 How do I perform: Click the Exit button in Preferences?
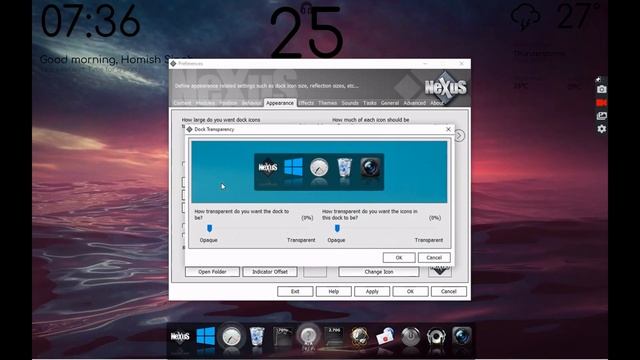[295, 291]
